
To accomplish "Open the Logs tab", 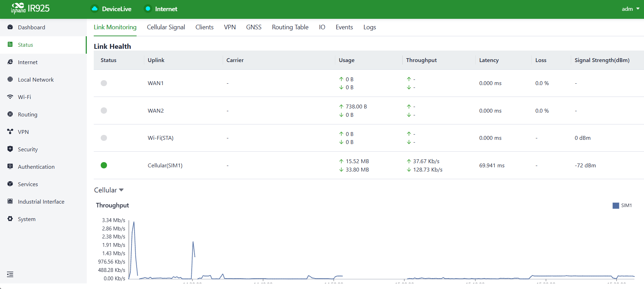I will [x=370, y=27].
